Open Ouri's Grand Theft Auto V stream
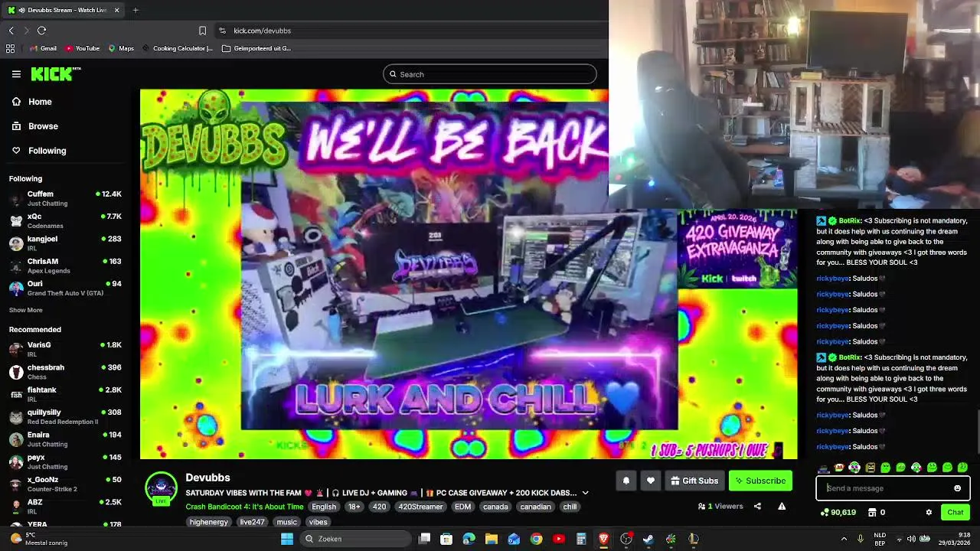The image size is (980, 551). (65, 288)
